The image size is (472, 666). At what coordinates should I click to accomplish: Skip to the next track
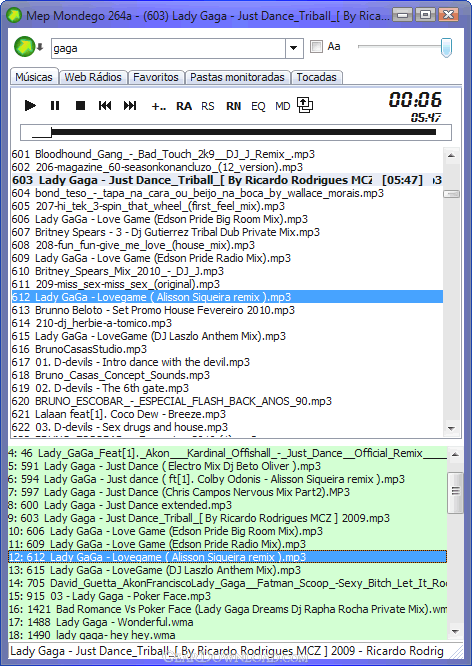coord(130,105)
